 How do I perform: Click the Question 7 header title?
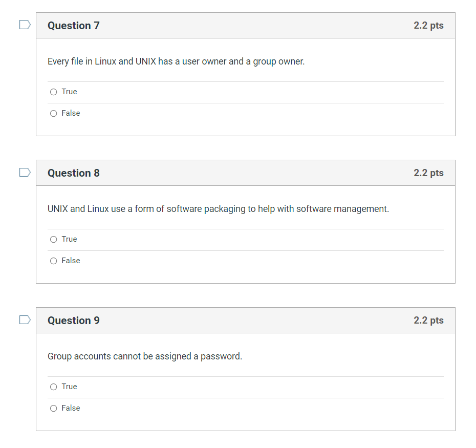[74, 26]
